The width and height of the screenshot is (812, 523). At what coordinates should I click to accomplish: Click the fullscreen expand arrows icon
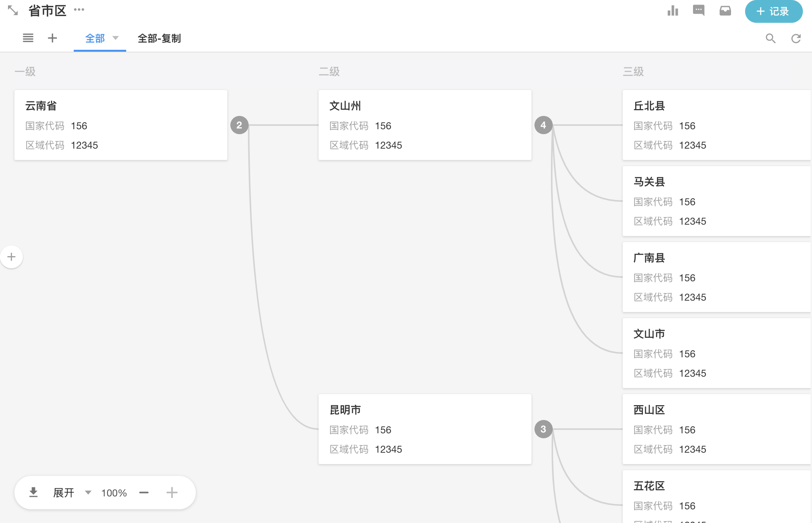(13, 11)
